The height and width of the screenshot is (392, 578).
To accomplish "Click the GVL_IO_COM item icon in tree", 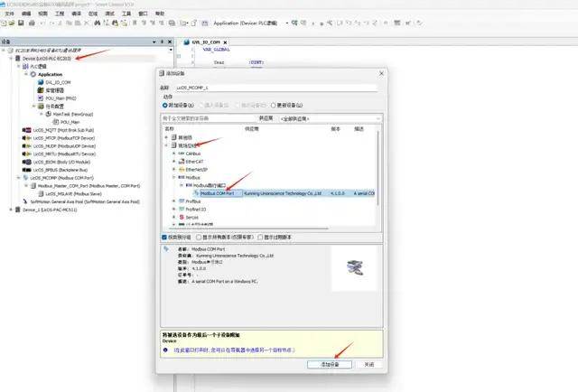I will [x=42, y=82].
